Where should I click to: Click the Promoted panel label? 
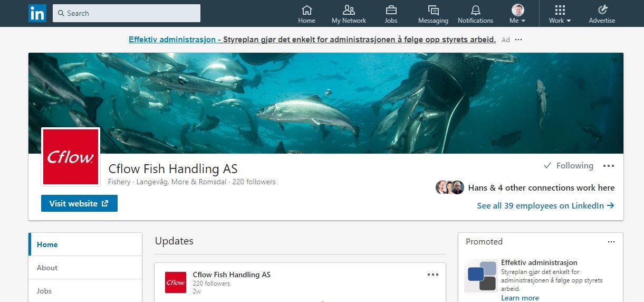click(x=484, y=242)
